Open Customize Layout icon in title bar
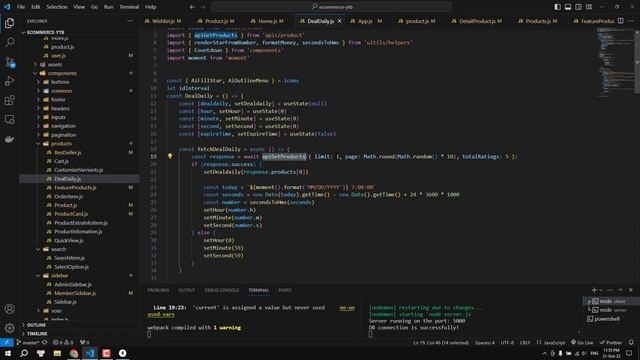This screenshot has width=640, height=360. 589,7
